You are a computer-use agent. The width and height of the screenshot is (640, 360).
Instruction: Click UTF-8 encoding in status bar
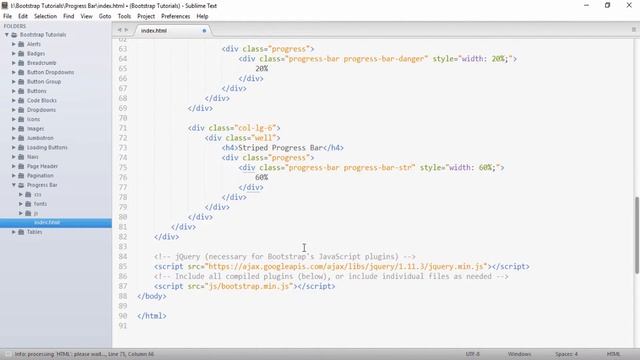(473, 354)
